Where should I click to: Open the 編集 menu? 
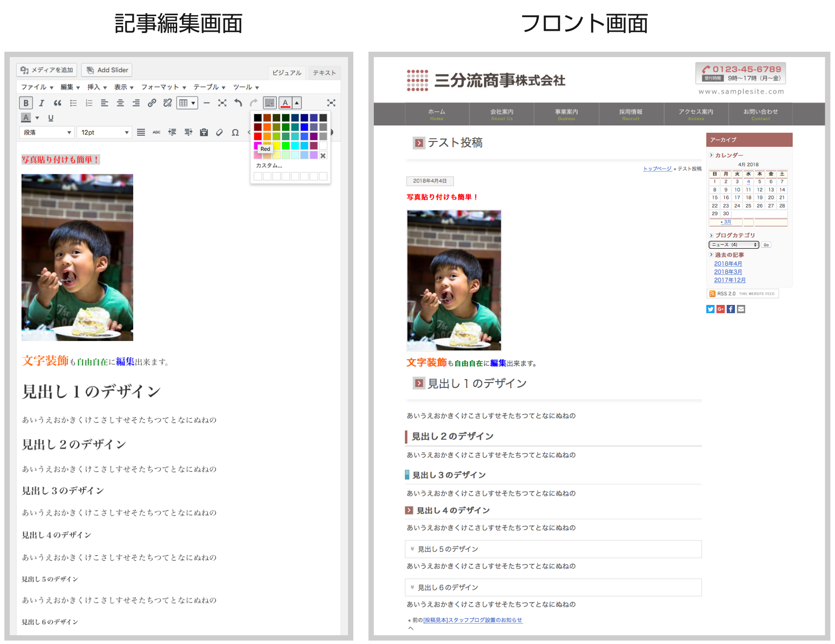pyautogui.click(x=70, y=87)
